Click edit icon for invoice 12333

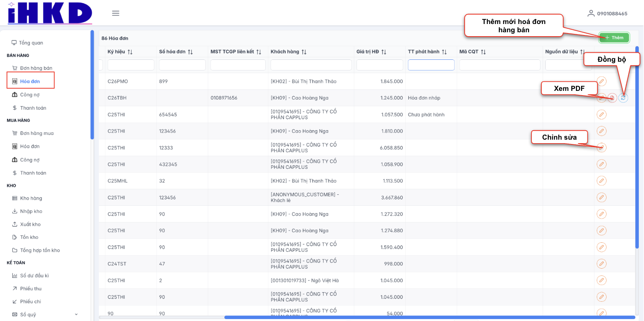pos(601,148)
